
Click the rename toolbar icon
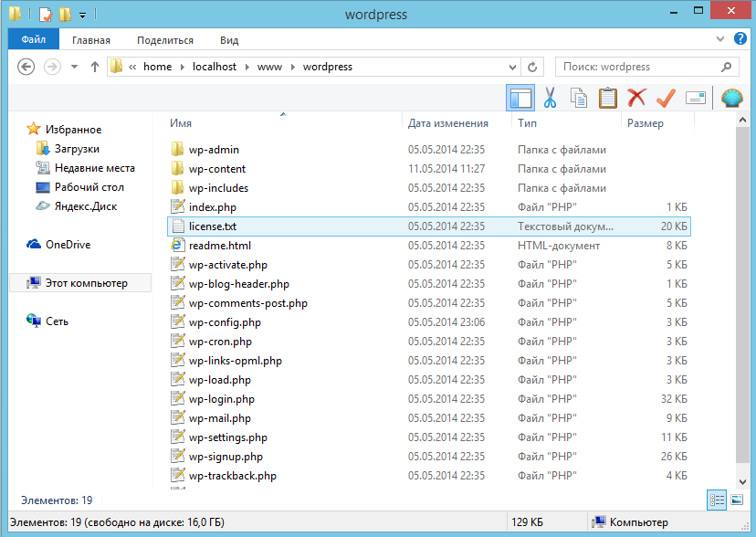tap(695, 99)
